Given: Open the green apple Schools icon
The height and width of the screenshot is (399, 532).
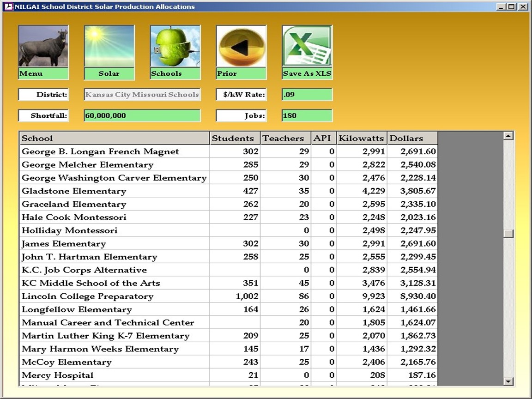Looking at the screenshot, I should tap(175, 47).
